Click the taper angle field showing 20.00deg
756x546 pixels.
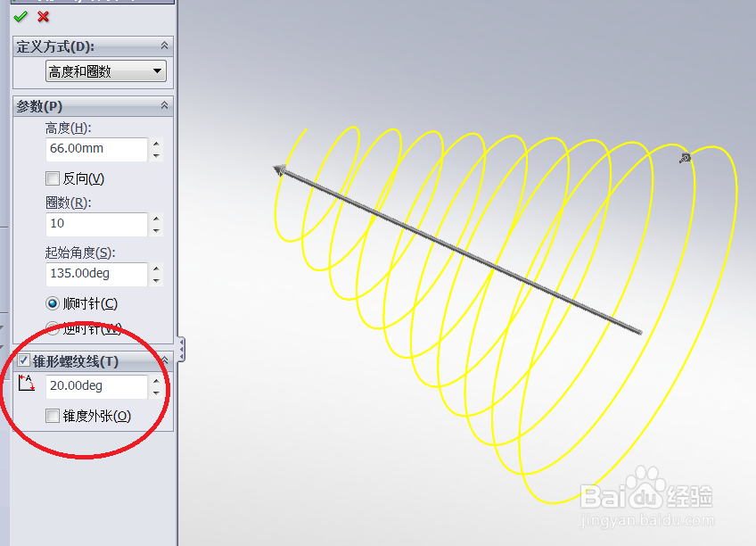pyautogui.click(x=96, y=386)
